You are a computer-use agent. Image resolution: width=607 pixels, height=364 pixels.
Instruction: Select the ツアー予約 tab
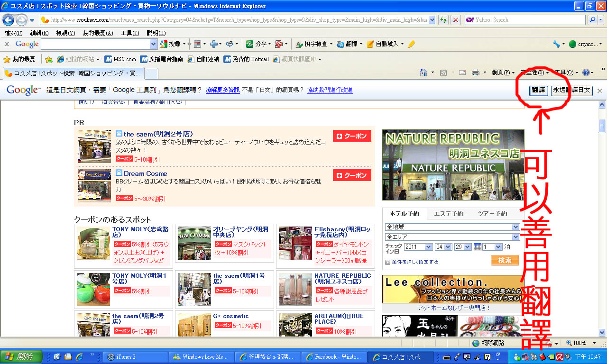[x=492, y=214]
